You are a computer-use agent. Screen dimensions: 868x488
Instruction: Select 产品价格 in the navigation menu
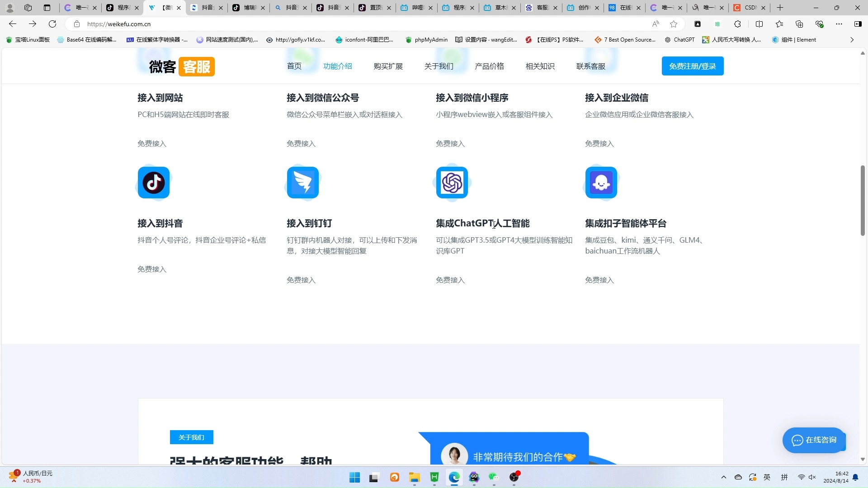pos(489,66)
